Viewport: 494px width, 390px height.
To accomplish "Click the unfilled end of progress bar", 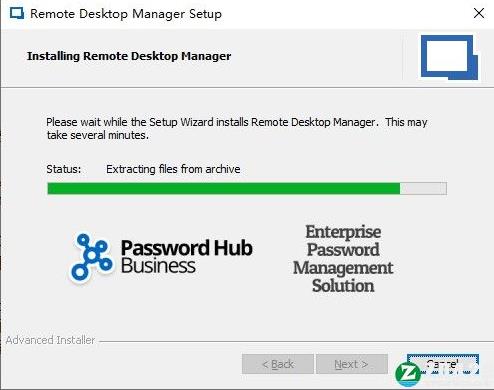I will point(423,188).
